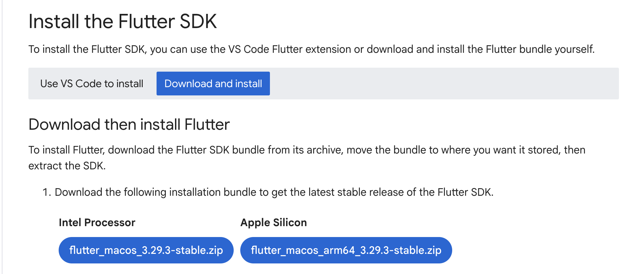Click the Intel Processor column label
This screenshot has height=274, width=644.
(x=97, y=222)
